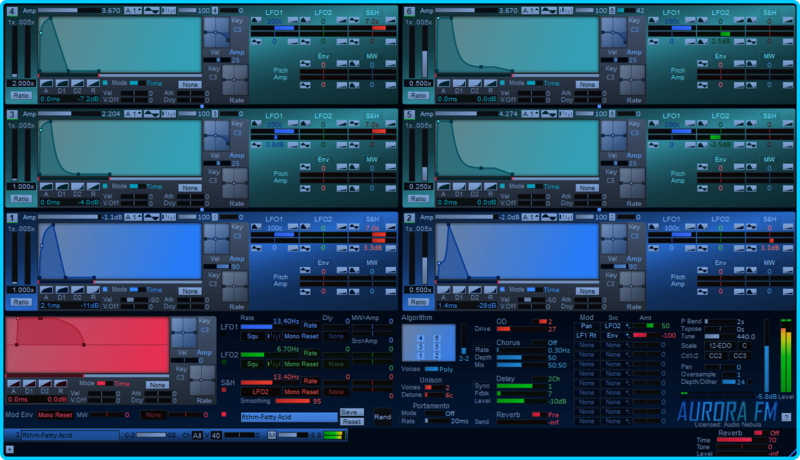Viewport: 800px width, 460px height.
Task: Click operator 4 attack curve icon A
Action: (46, 83)
